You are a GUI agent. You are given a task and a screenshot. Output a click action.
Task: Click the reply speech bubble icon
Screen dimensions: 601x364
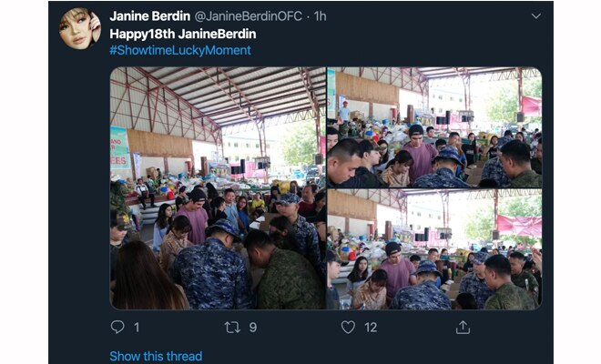coord(117,327)
